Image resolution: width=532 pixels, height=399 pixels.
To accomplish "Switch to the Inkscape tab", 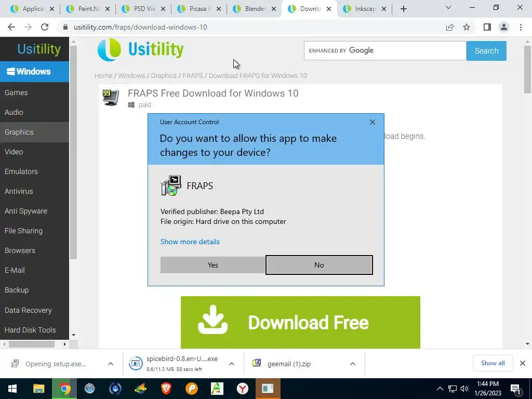I will 365,9.
